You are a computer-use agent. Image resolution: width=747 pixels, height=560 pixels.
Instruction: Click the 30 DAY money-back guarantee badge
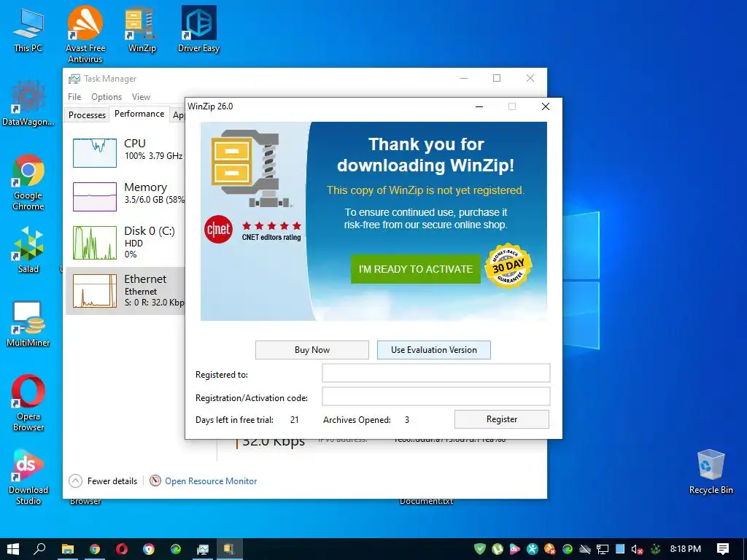[x=508, y=267]
